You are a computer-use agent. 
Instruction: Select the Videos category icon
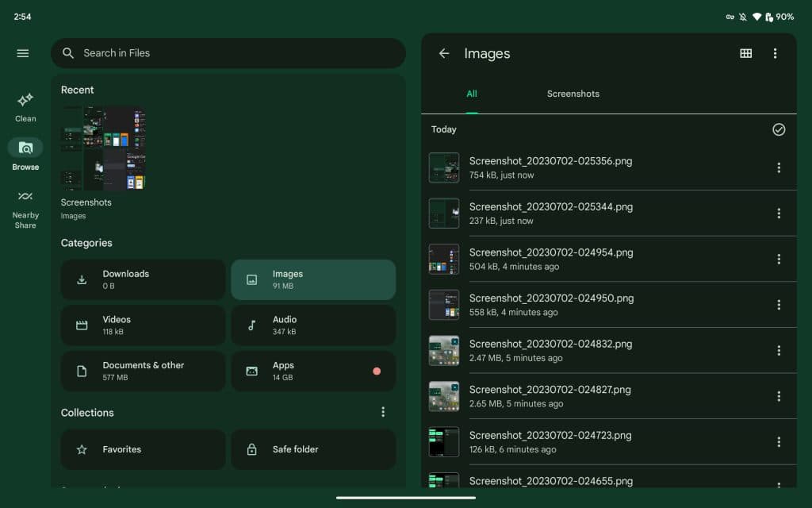(x=82, y=325)
